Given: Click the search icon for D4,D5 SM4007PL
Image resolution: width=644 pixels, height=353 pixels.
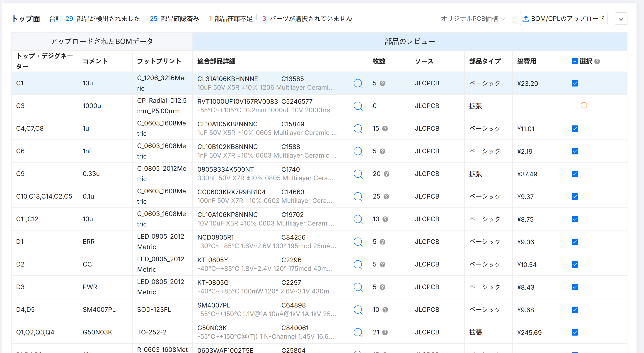Looking at the screenshot, I should point(358,310).
